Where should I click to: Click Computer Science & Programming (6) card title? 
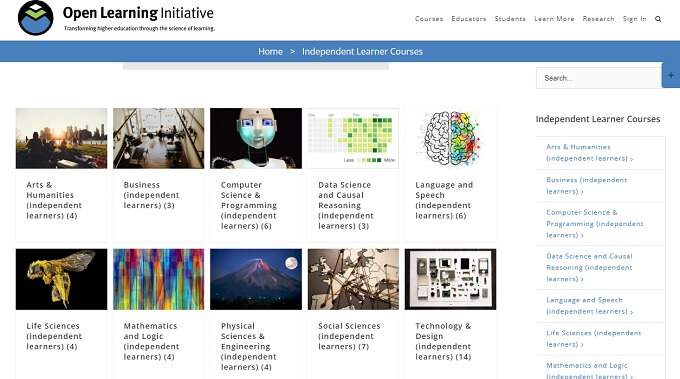click(x=249, y=206)
